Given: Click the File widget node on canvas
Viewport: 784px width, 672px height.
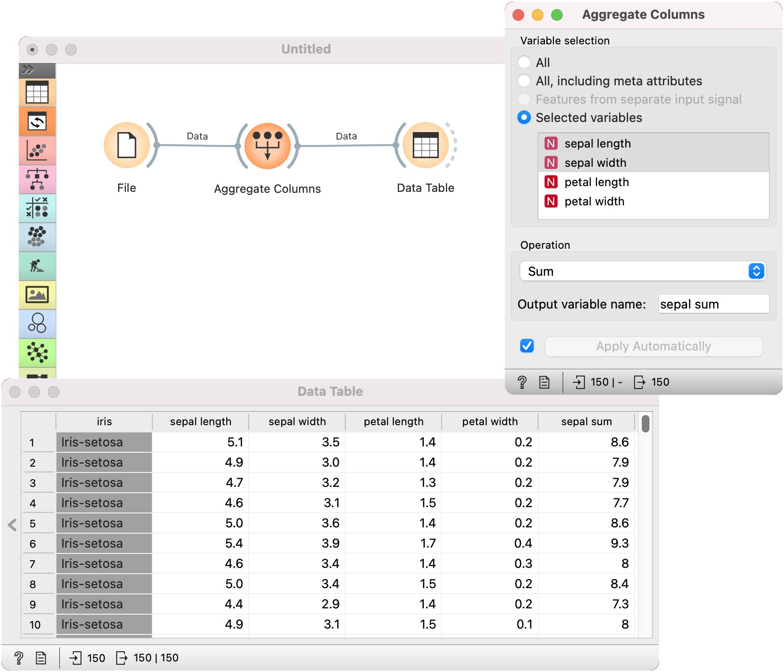Looking at the screenshot, I should point(127,145).
